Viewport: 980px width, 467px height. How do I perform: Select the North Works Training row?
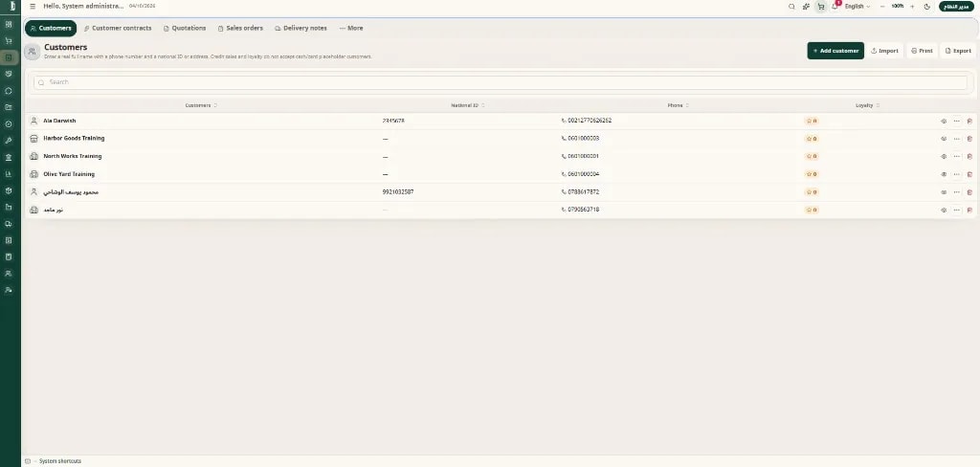500,156
